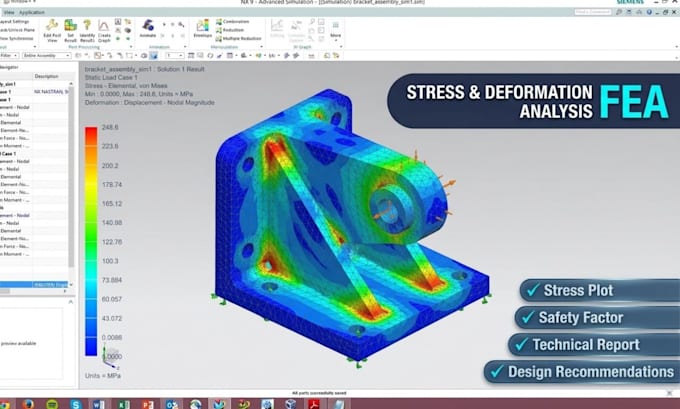
Task: Open Excel from the taskbar
Action: pos(124,404)
